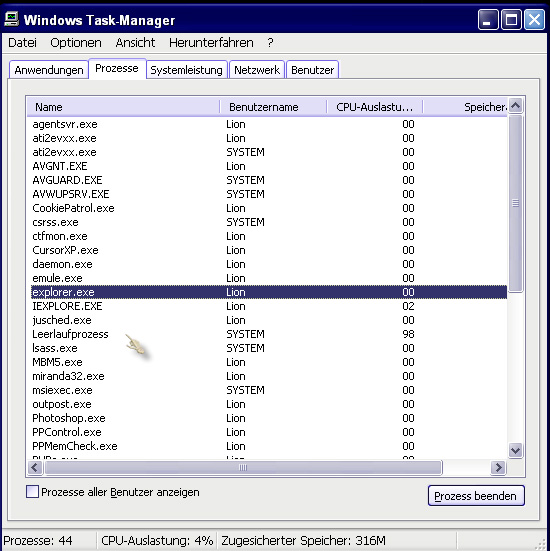Sort by the Speicher column header
The width and height of the screenshot is (550, 551).
465,107
